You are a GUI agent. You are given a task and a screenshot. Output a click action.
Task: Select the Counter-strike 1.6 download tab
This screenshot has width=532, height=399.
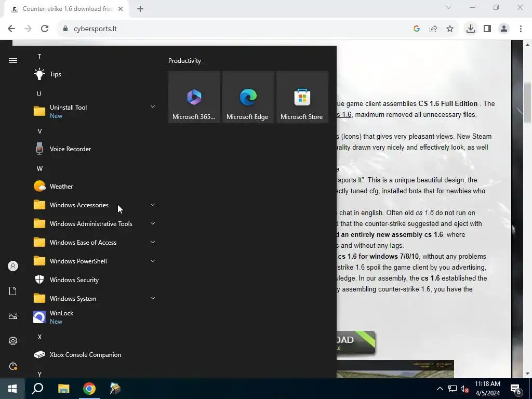coord(66,9)
